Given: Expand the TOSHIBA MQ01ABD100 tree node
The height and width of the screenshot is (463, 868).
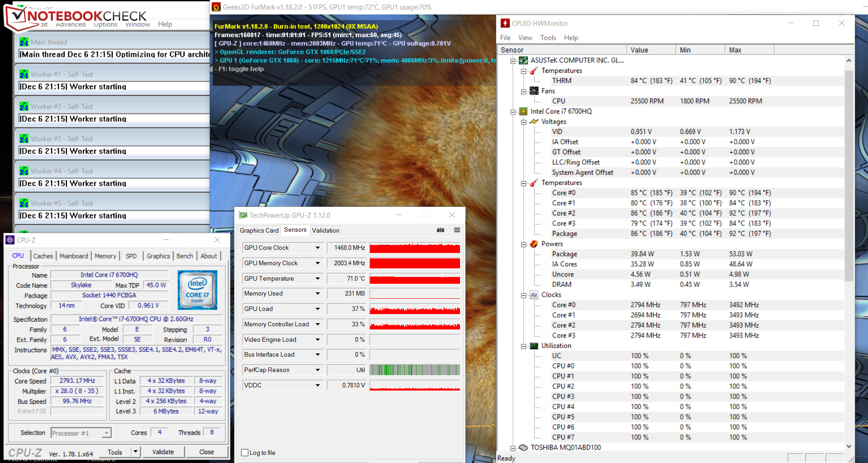Looking at the screenshot, I should pyautogui.click(x=513, y=448).
